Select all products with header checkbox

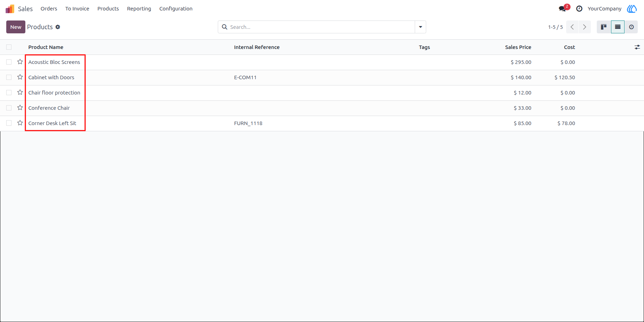coord(9,47)
